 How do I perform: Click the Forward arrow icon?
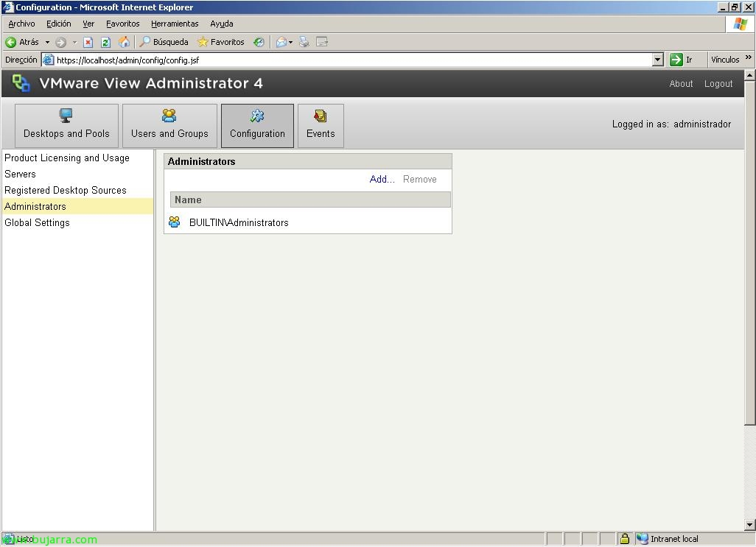pos(60,43)
